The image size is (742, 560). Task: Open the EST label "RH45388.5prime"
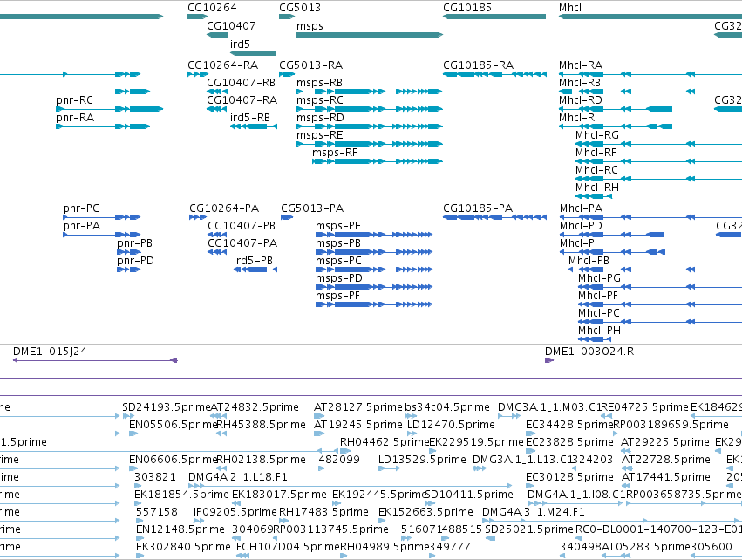pos(261,425)
